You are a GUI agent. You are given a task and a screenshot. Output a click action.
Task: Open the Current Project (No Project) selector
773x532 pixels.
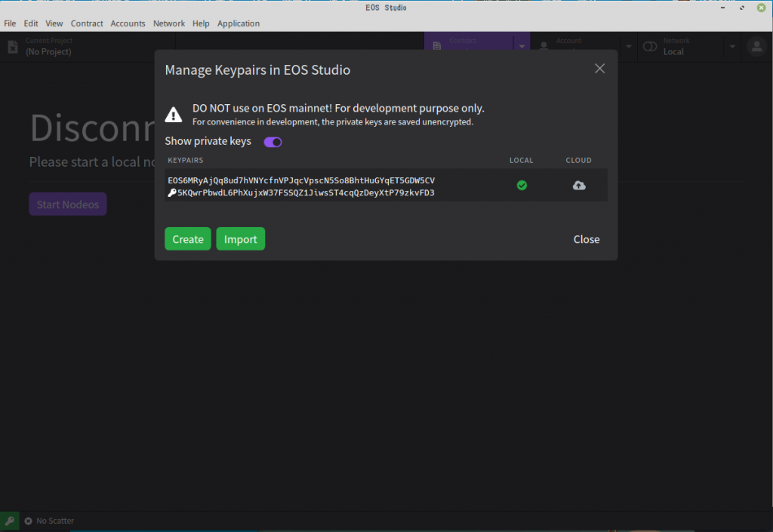tap(88, 47)
